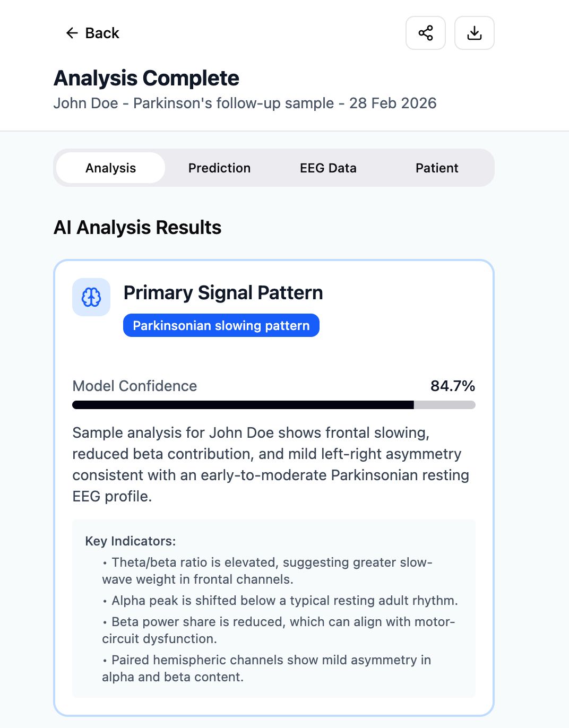Click the Alpha peak shifted indicator bullet
Image resolution: width=569 pixels, height=728 pixels.
click(280, 601)
